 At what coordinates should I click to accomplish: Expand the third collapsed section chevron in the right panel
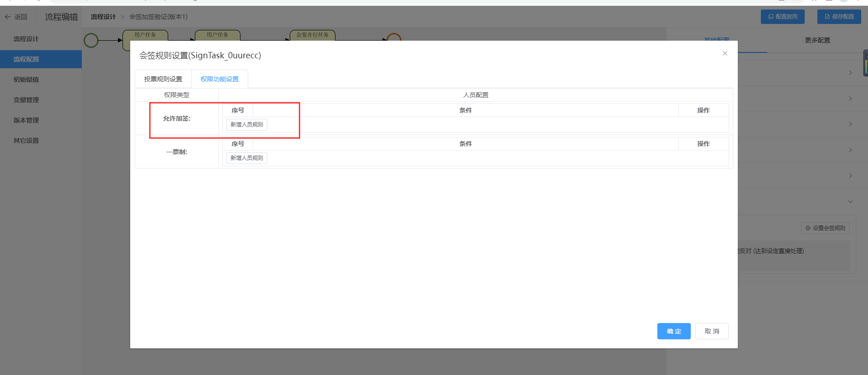(x=850, y=124)
